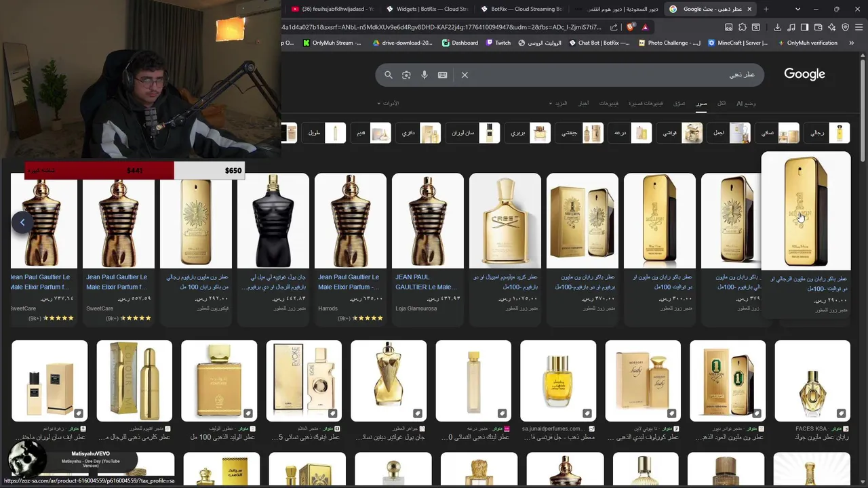
Task: Apply the رجالي filter chip
Action: (x=828, y=133)
